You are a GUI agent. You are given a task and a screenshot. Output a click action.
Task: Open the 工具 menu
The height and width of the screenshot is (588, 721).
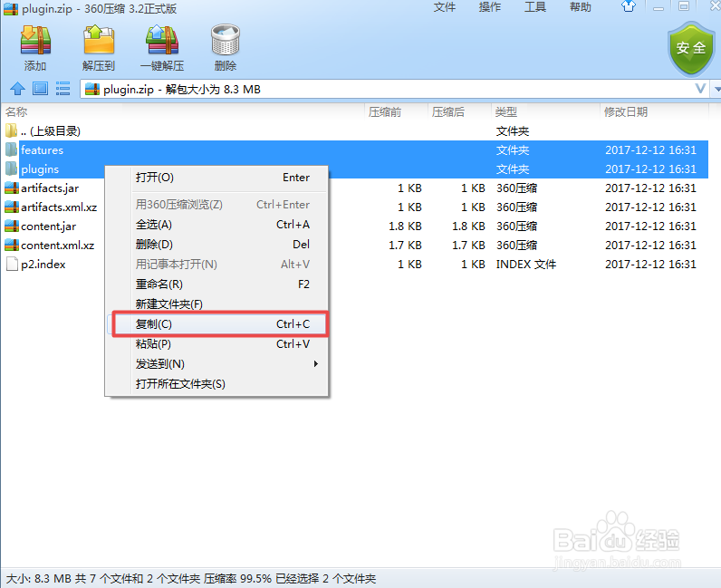(x=534, y=7)
